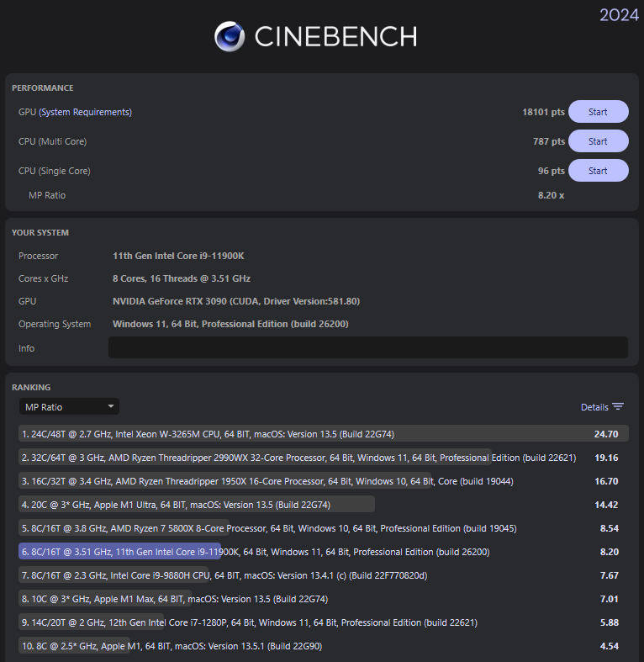This screenshot has height=662, width=644.
Task: Click the 4.54 ranking score
Action: 609,646
